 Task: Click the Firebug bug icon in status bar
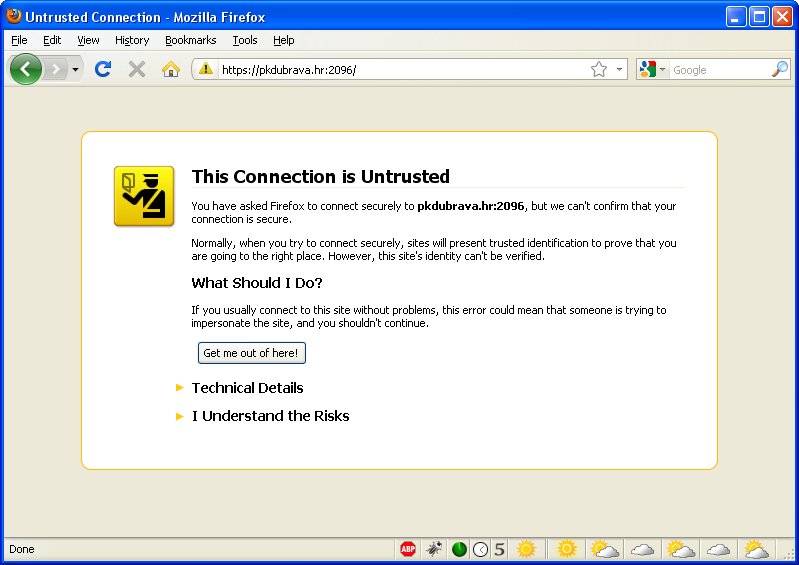(434, 549)
